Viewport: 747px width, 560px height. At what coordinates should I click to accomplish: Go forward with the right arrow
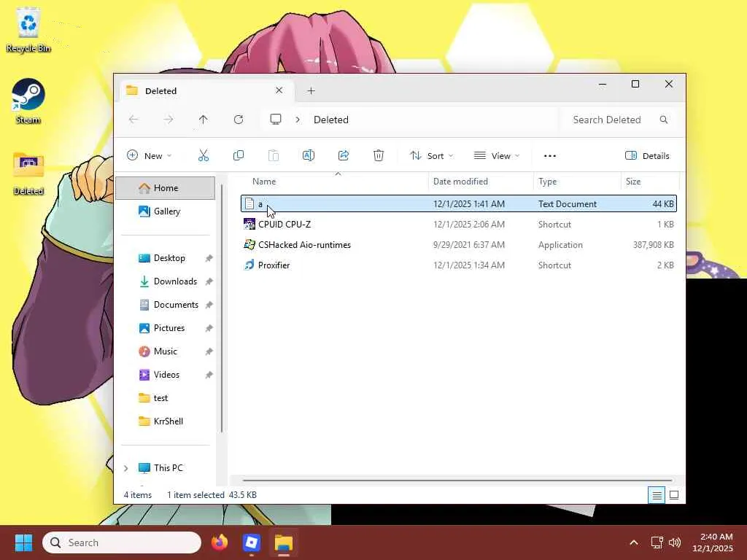pyautogui.click(x=169, y=120)
